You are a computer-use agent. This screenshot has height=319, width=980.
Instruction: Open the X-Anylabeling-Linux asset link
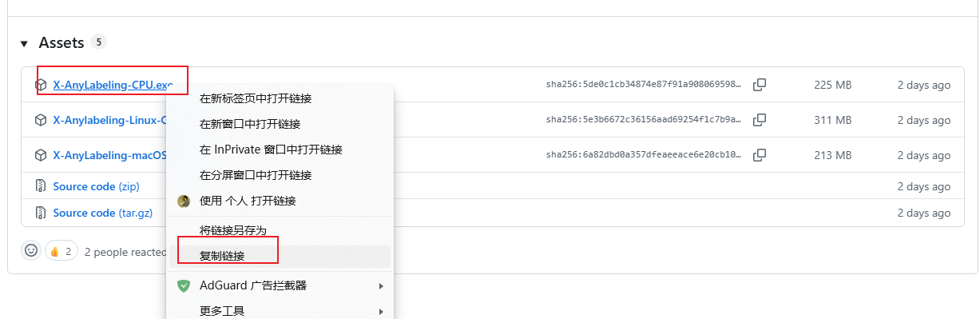109,120
